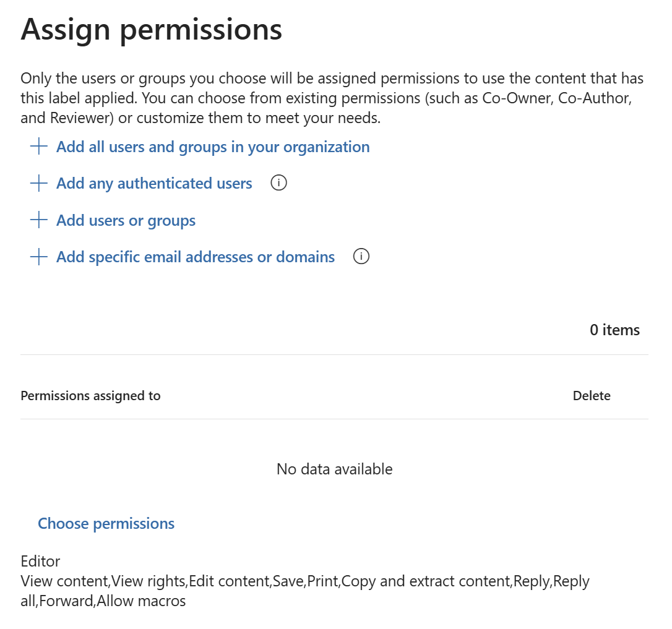Click the plus icon beside 'Add specific email addresses'
Screen dimensions: 672x629
(x=38, y=256)
